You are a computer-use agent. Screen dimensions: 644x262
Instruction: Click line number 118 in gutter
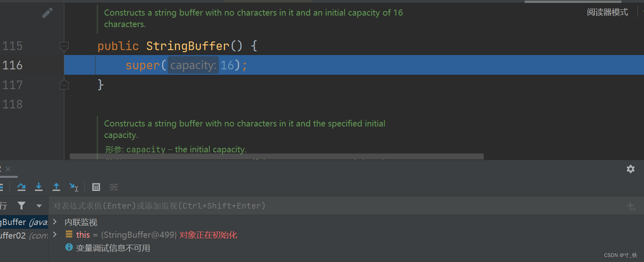[x=13, y=104]
